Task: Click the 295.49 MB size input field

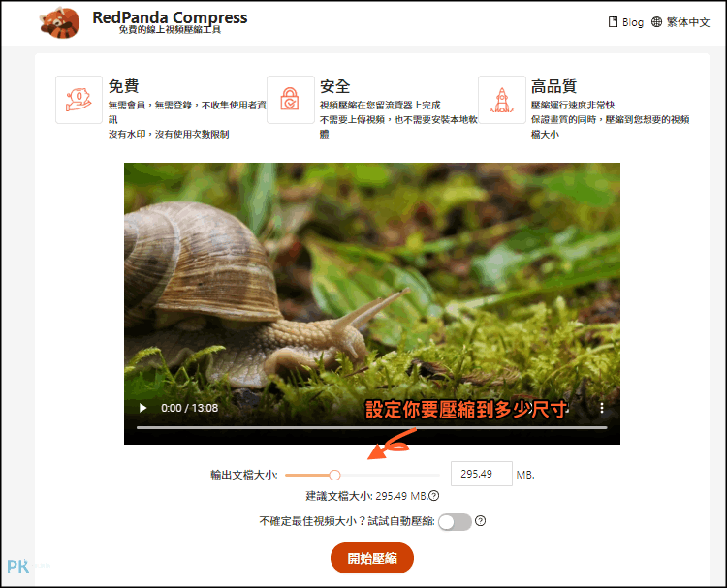Action: (481, 474)
